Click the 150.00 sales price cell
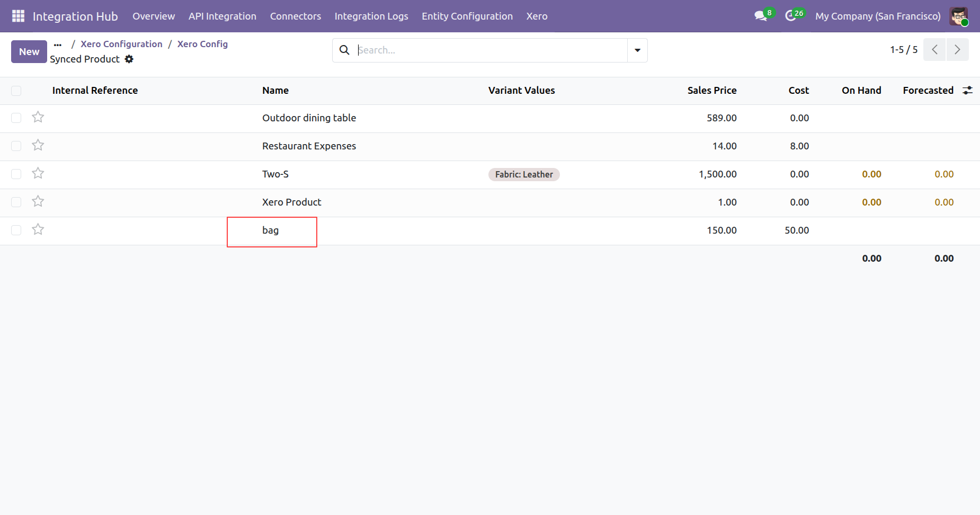This screenshot has height=515, width=980. [x=721, y=230]
